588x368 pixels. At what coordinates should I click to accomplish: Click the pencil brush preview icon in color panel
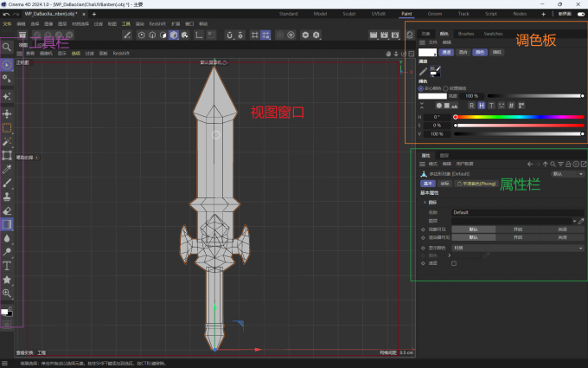[423, 71]
